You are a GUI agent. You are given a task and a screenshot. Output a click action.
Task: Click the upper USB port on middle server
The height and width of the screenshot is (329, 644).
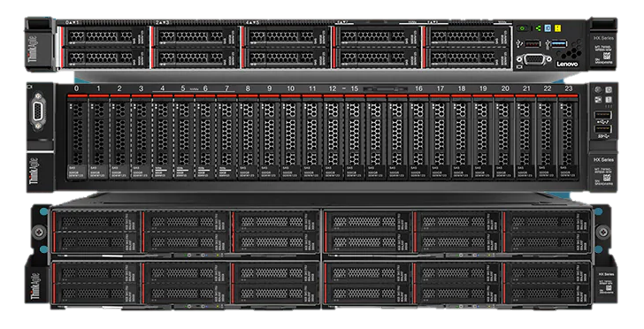602,116
